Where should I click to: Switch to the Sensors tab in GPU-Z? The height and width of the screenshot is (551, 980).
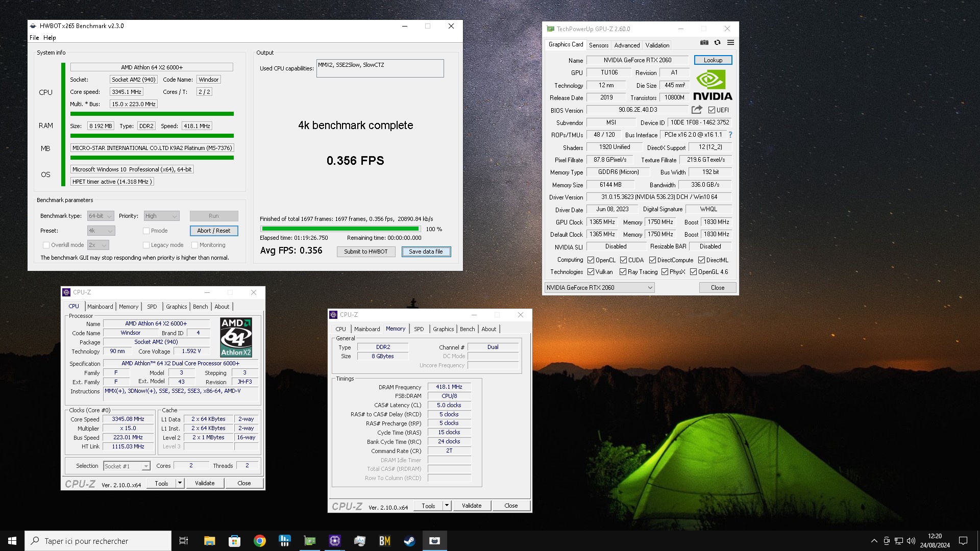point(599,45)
